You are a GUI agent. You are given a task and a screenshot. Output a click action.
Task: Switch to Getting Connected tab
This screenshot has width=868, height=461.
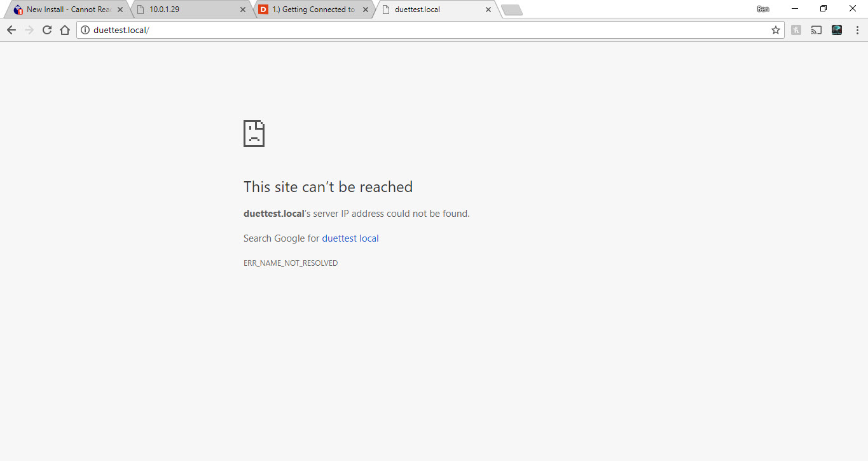[x=313, y=10]
